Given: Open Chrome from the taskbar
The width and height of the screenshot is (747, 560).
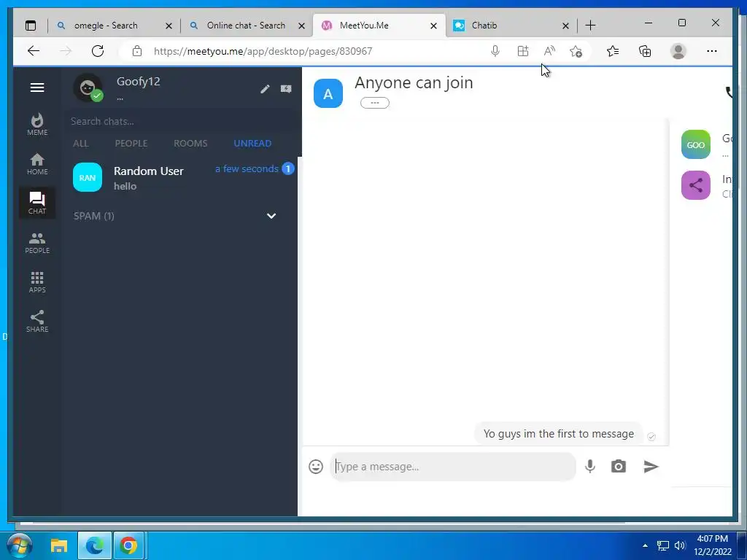Looking at the screenshot, I should [128, 545].
